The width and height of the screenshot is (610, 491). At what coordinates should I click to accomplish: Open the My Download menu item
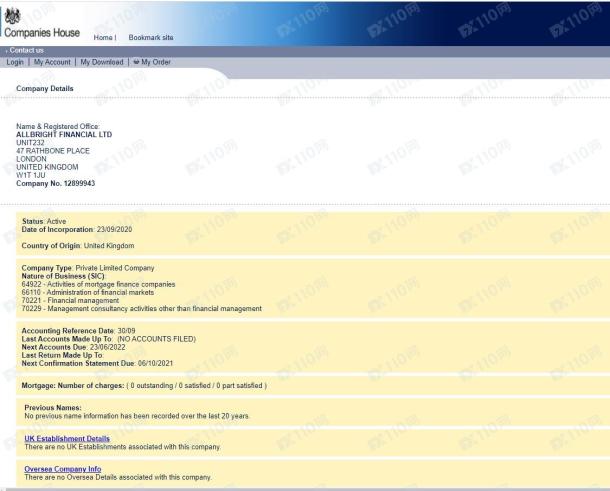(102, 62)
